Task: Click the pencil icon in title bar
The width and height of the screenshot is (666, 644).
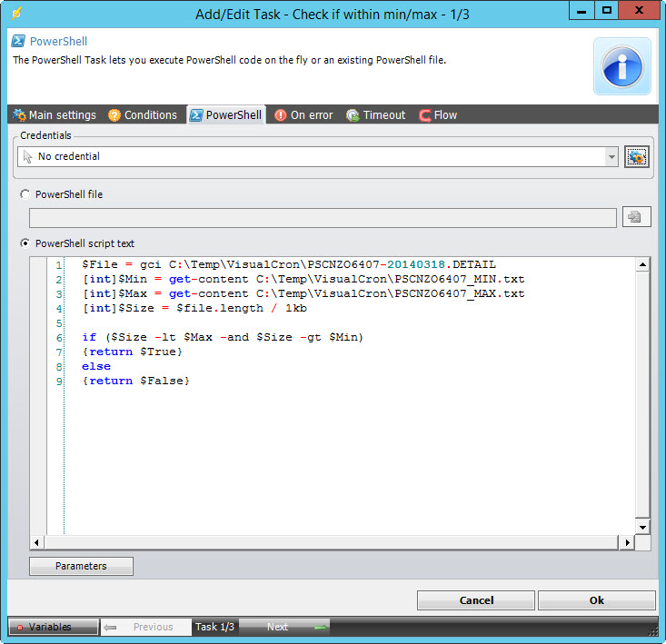Action: point(15,13)
